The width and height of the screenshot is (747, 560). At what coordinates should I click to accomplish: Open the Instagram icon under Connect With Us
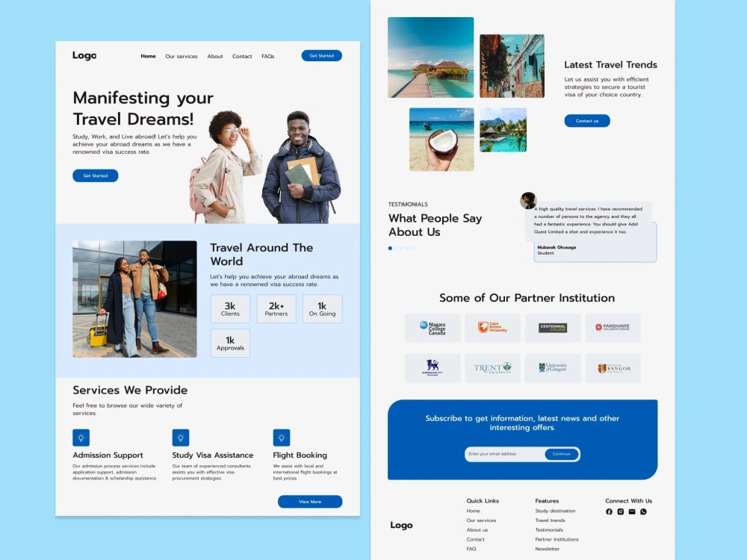pyautogui.click(x=620, y=511)
